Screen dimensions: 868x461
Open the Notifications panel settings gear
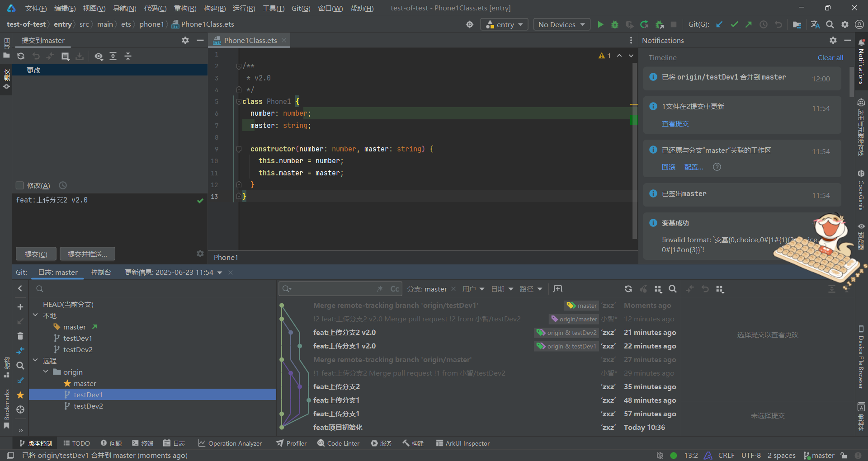click(833, 40)
